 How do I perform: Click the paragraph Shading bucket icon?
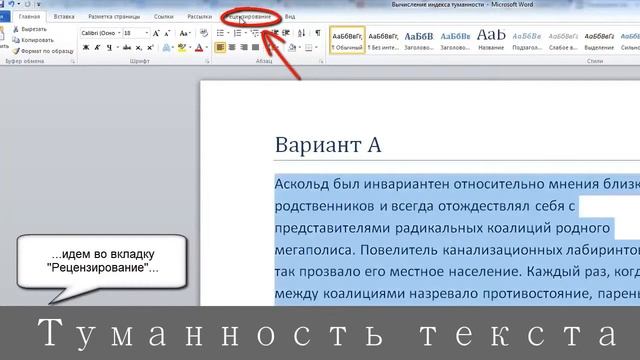[x=292, y=48]
